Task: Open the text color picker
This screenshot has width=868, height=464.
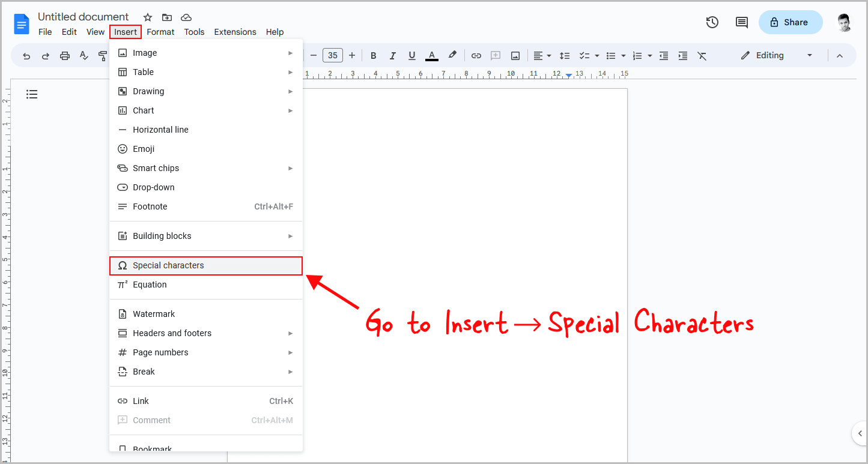Action: [432, 55]
